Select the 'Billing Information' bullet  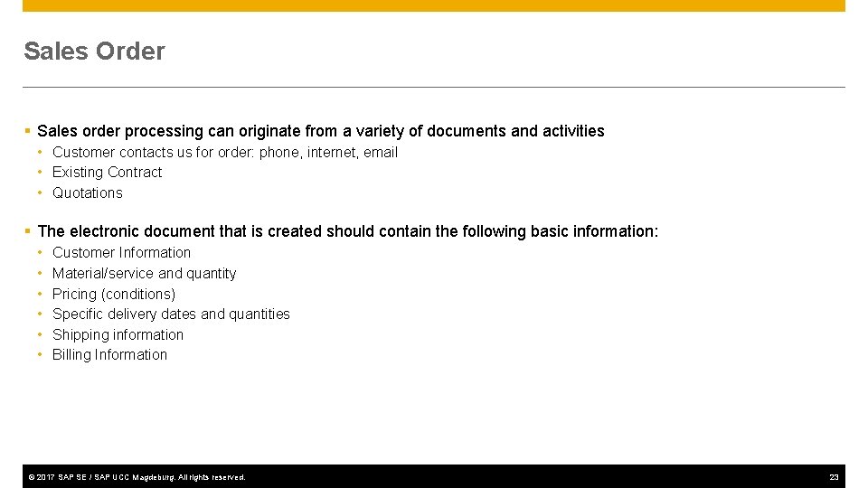pos(109,354)
